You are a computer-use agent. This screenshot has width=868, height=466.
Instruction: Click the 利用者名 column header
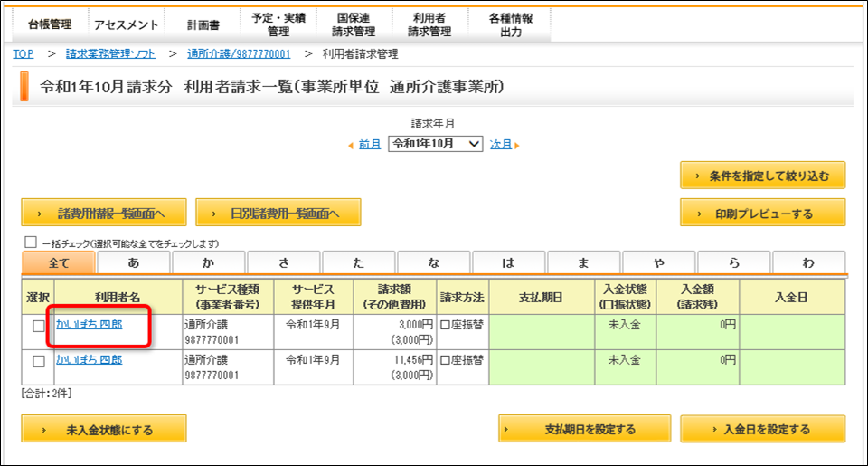click(118, 297)
